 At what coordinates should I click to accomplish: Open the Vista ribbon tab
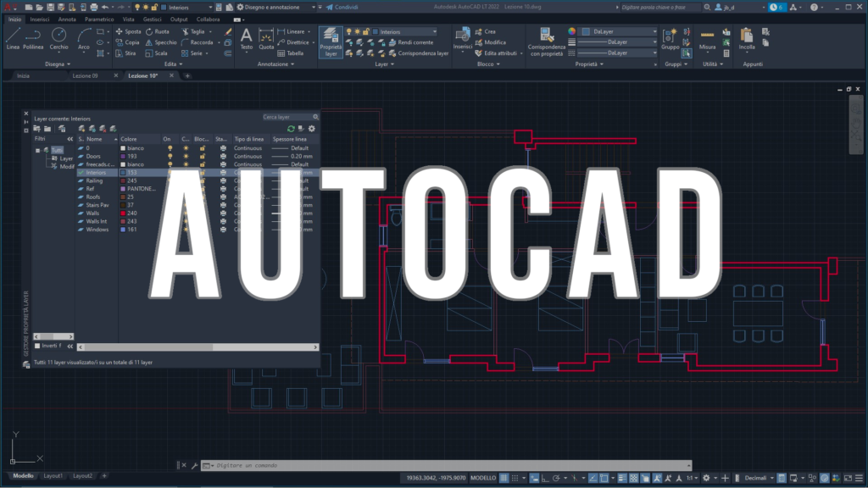tap(128, 19)
